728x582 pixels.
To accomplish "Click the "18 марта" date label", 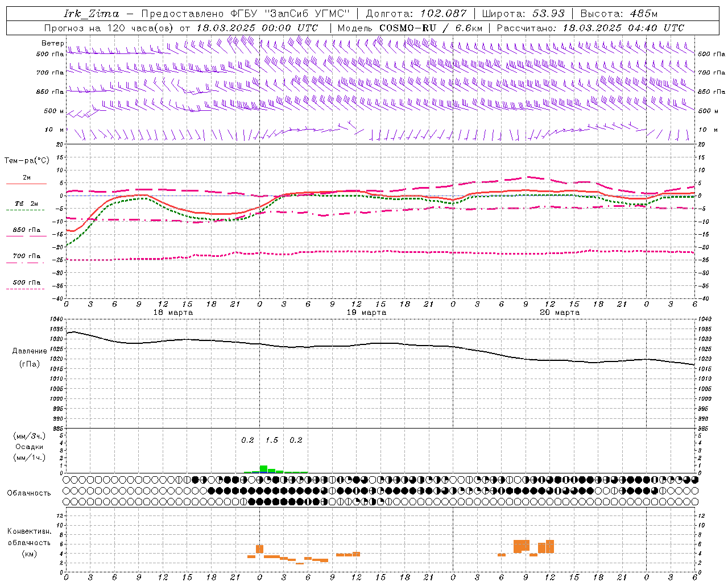I will click(x=173, y=313).
